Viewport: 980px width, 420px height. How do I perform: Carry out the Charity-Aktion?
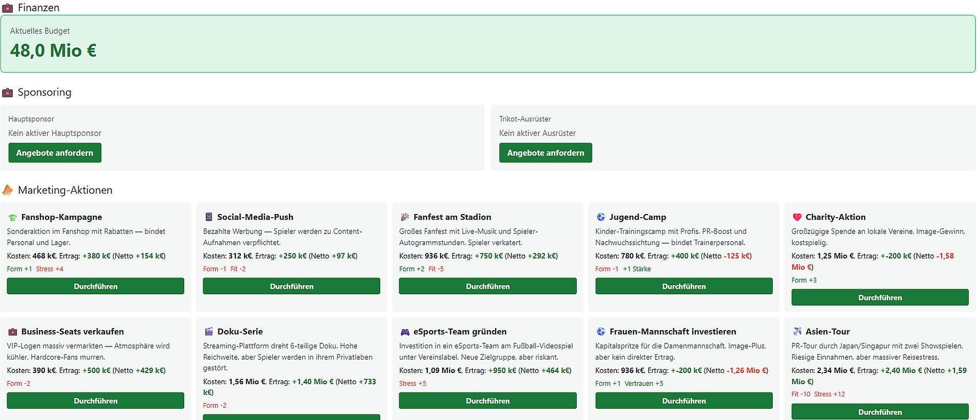[x=880, y=297]
